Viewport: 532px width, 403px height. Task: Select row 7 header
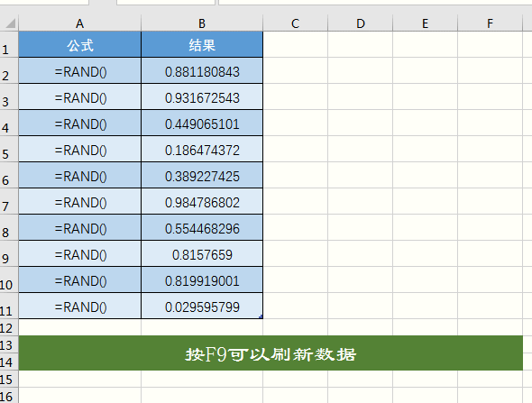9,201
